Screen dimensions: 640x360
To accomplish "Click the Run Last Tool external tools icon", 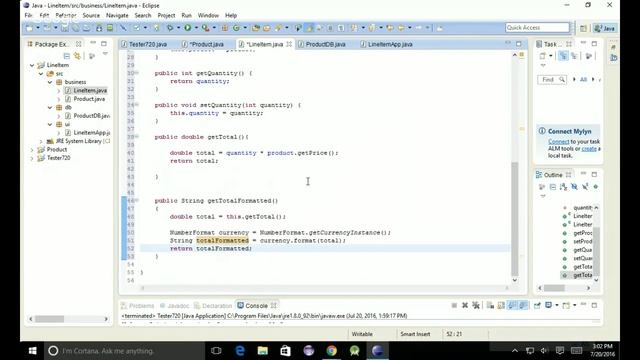I will 205,28.
